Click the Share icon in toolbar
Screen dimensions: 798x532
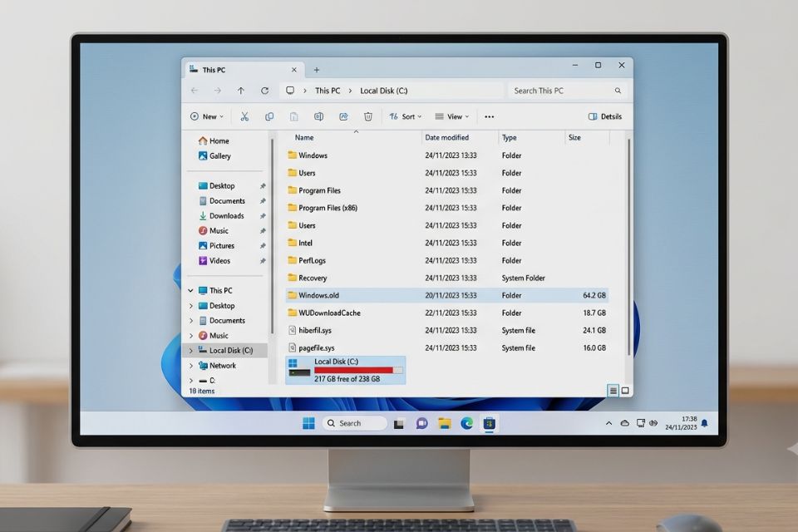tap(343, 116)
